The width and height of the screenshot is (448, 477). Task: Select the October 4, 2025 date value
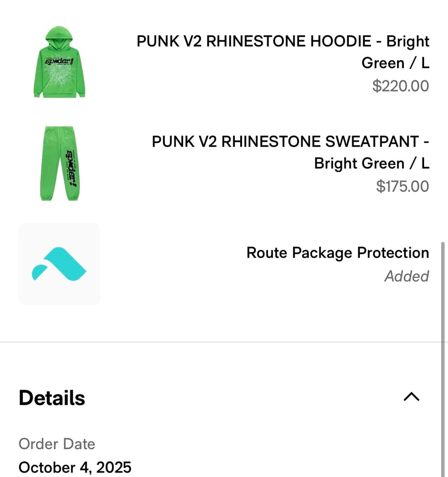point(75,467)
